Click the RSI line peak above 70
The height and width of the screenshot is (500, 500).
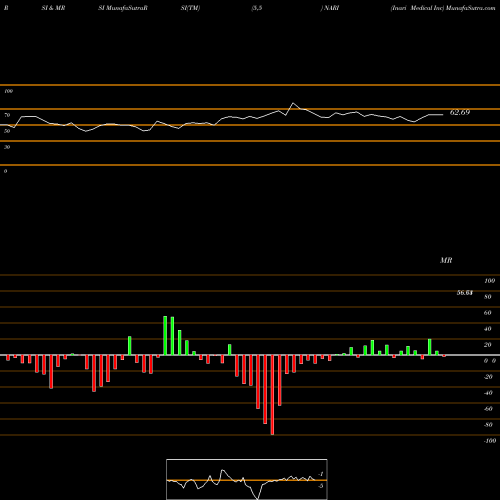tap(293, 103)
